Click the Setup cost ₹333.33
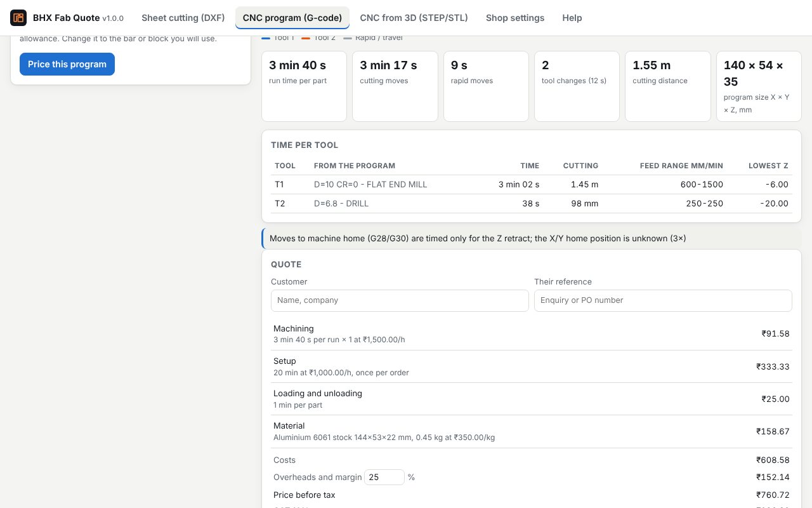Viewport: 812px width, 508px height. (773, 366)
